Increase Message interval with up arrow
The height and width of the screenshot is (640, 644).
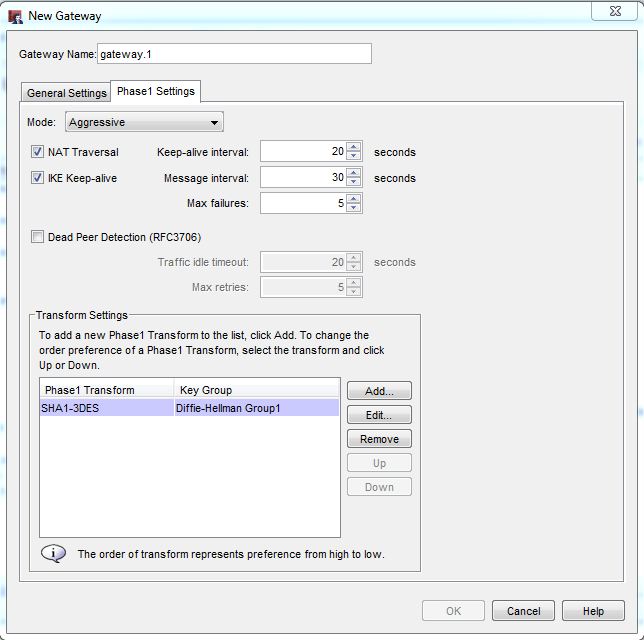[x=354, y=173]
